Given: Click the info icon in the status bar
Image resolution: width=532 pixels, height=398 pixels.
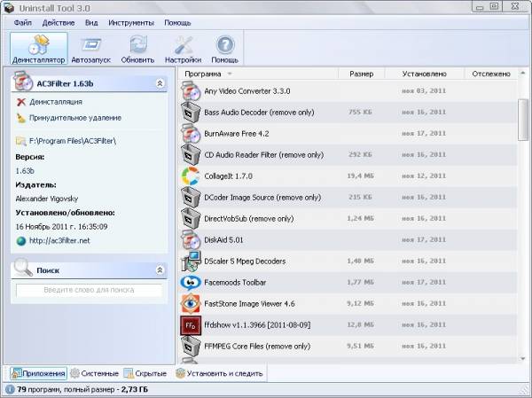Looking at the screenshot, I should (x=10, y=389).
